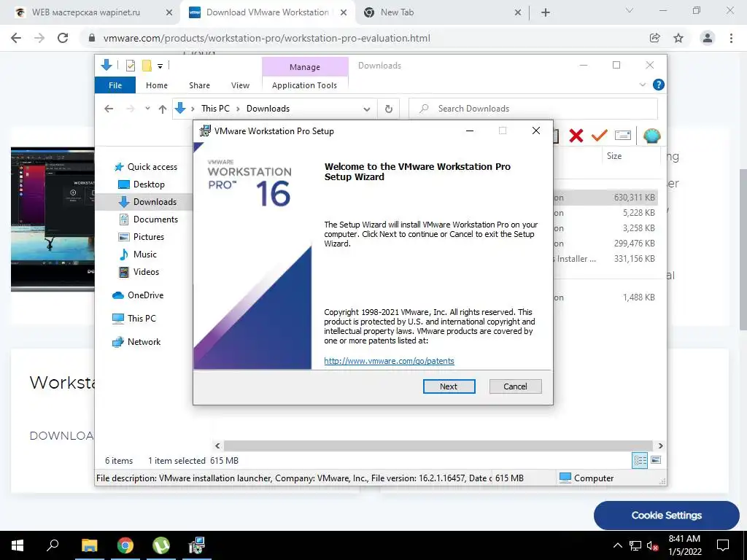Select the 3,258 KB file row

tap(605, 228)
